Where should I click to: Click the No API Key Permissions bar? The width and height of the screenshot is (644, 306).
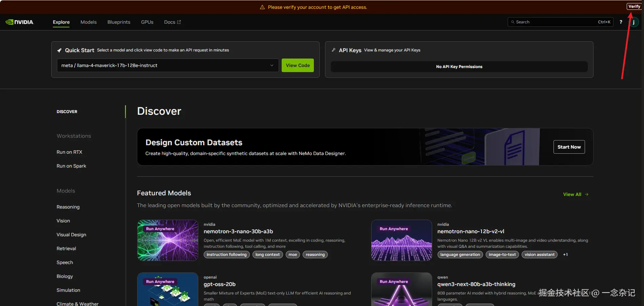point(459,67)
